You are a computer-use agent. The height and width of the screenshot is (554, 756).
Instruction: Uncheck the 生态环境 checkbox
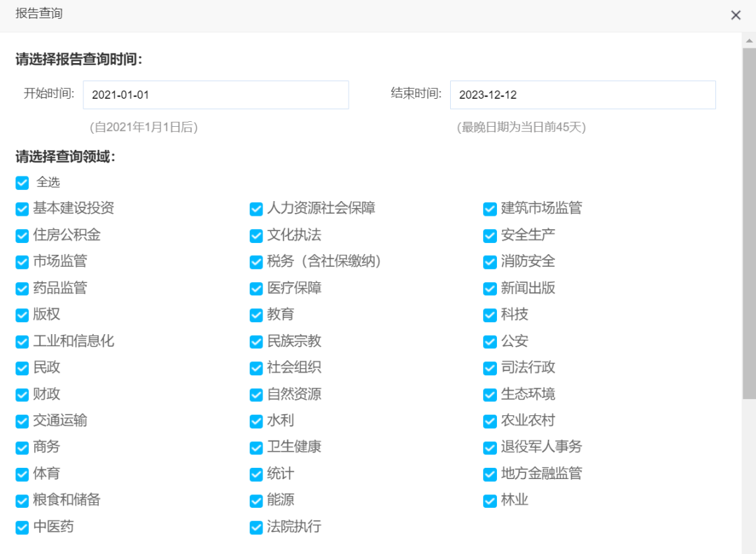tap(489, 394)
